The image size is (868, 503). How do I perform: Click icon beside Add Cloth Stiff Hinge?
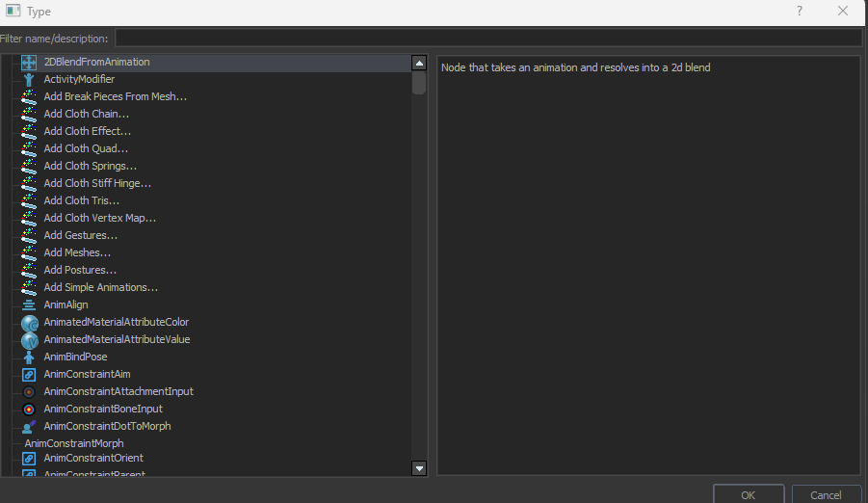tap(29, 183)
